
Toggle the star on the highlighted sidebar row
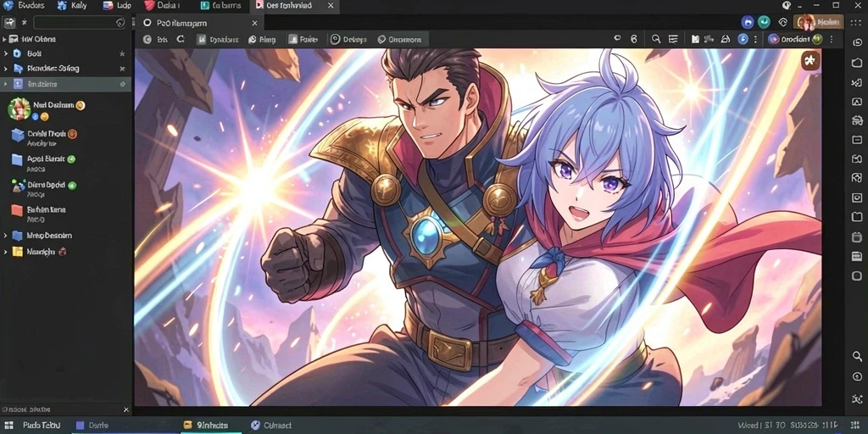122,84
